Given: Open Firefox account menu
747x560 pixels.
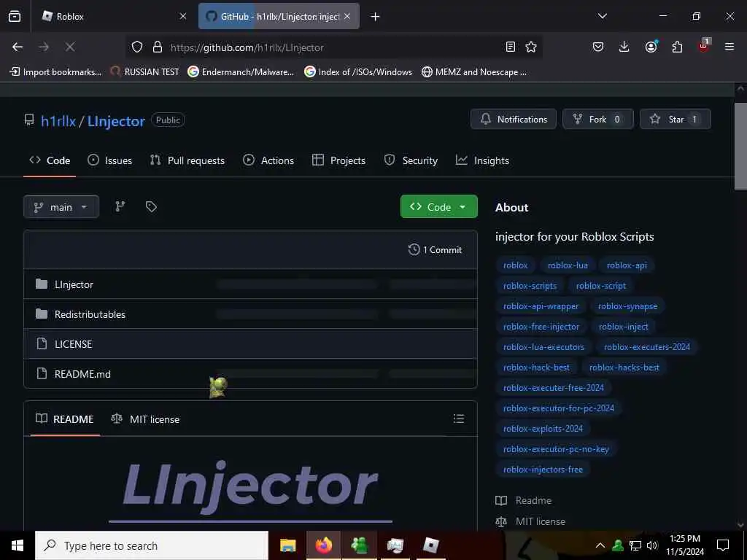Looking at the screenshot, I should click(651, 46).
